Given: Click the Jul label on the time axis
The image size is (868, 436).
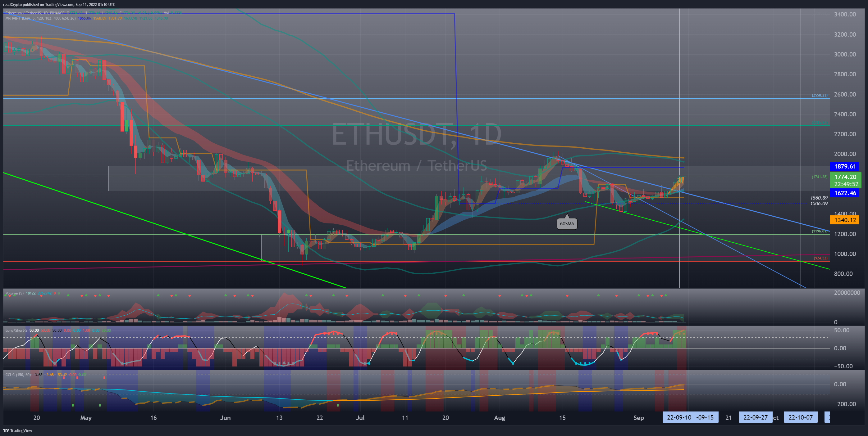Looking at the screenshot, I should (x=360, y=418).
